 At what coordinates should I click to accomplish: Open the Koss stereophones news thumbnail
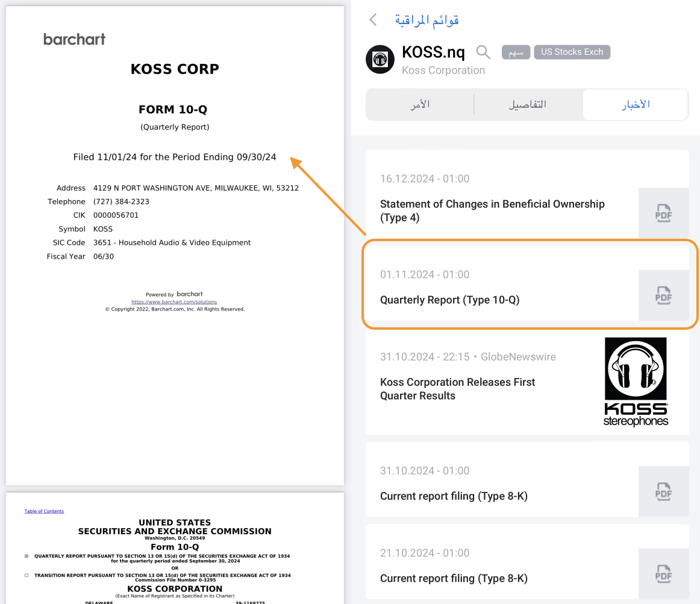pos(636,382)
